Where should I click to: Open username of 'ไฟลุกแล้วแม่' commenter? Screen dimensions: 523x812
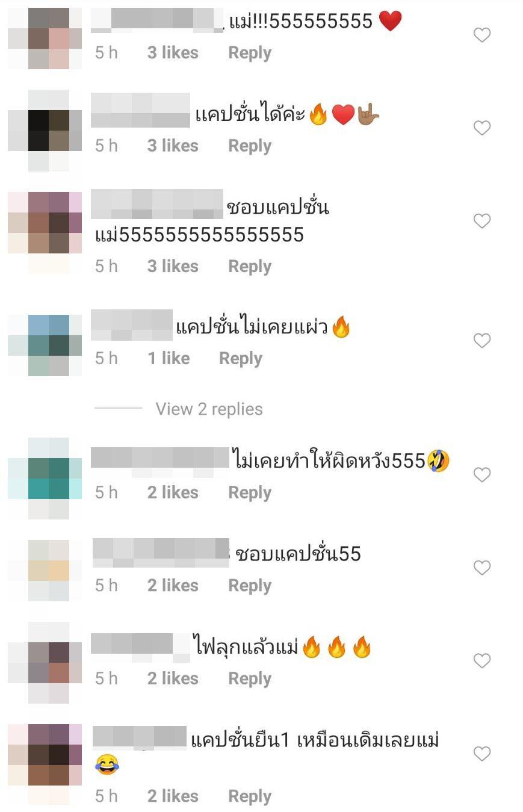140,644
